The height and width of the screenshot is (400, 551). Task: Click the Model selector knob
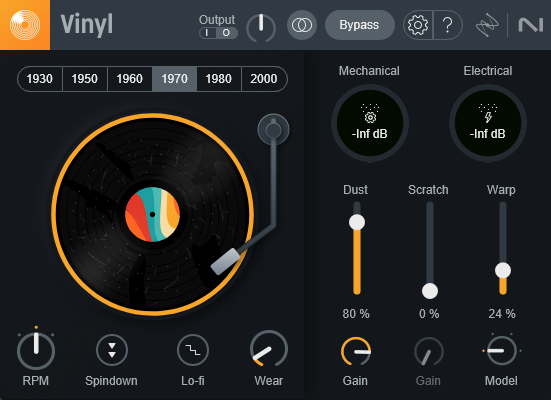pyautogui.click(x=501, y=350)
